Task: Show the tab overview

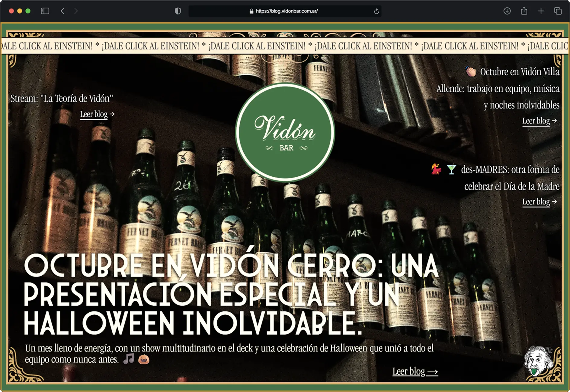Action: tap(557, 11)
